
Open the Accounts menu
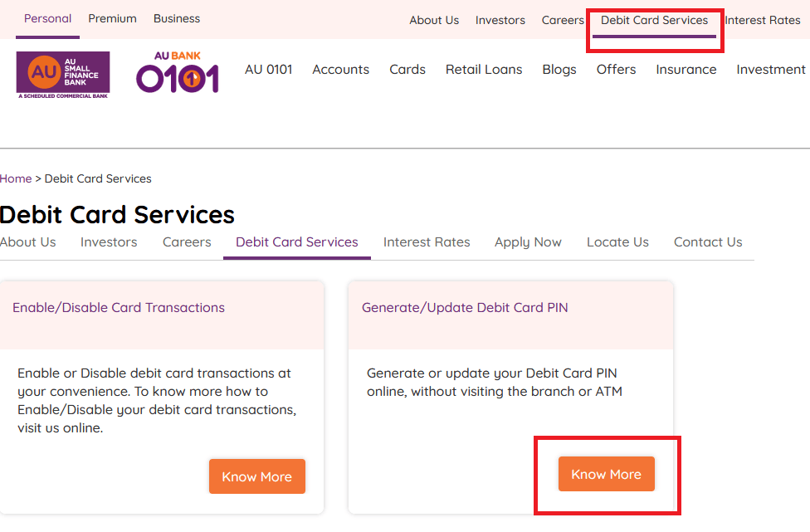(x=340, y=70)
